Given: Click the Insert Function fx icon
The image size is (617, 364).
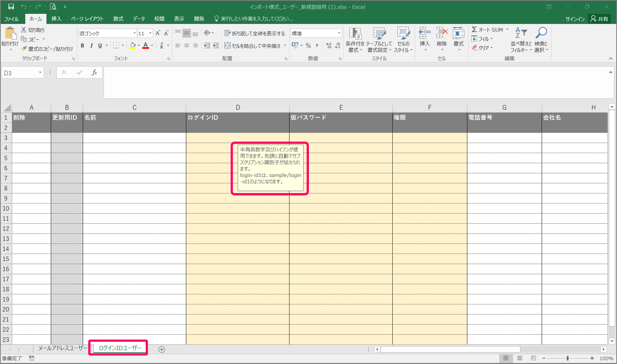Looking at the screenshot, I should pos(94,73).
